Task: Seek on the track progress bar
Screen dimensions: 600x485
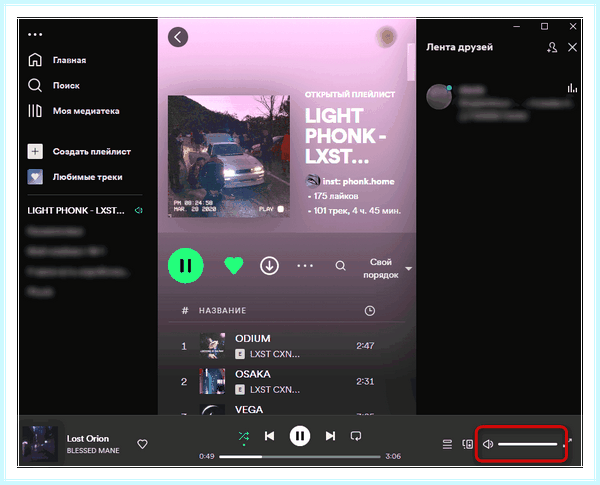Action: 300,457
